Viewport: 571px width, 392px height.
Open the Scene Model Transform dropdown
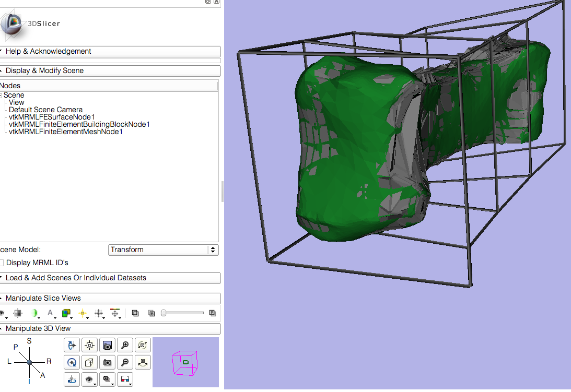pyautogui.click(x=164, y=250)
